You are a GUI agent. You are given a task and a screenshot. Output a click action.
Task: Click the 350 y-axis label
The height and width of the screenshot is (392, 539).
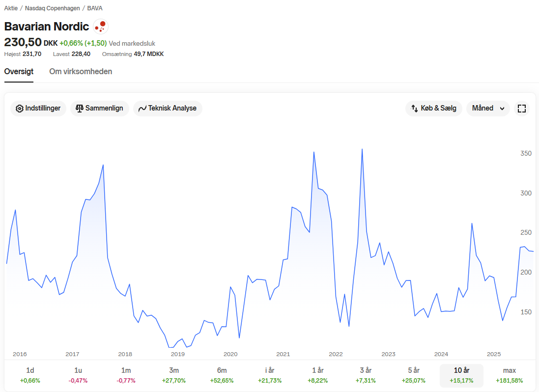pyautogui.click(x=526, y=154)
